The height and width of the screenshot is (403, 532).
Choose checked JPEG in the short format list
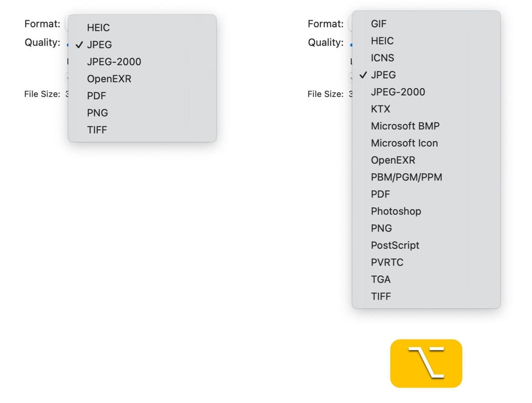[142, 45]
